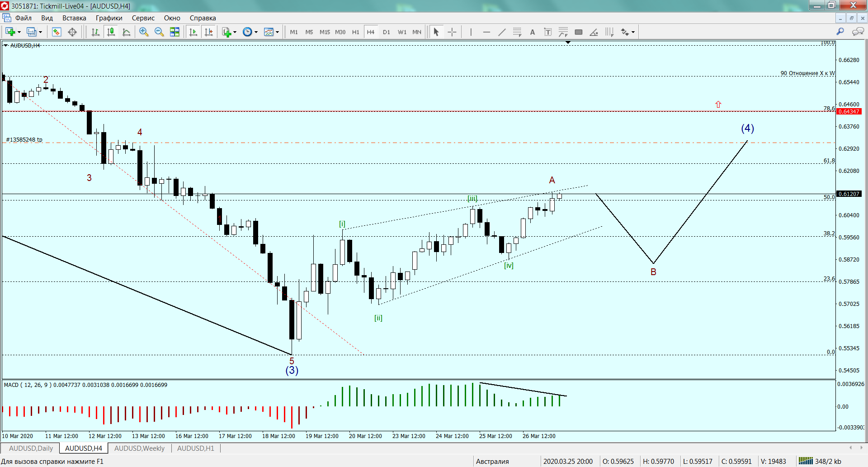Switch to the AUDUSD,H1 tab

pyautogui.click(x=195, y=448)
